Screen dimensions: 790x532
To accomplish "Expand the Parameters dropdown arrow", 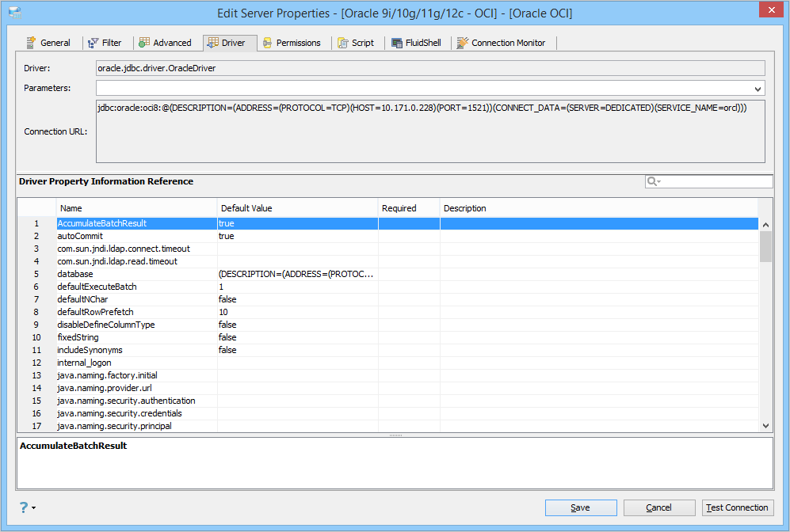I will [758, 89].
